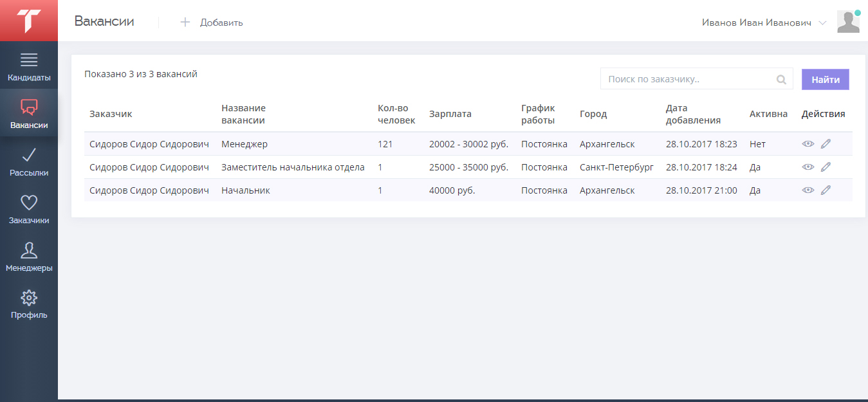Edit the Менеджер vacancy with pencil icon
This screenshot has height=402, width=868.
(826, 144)
